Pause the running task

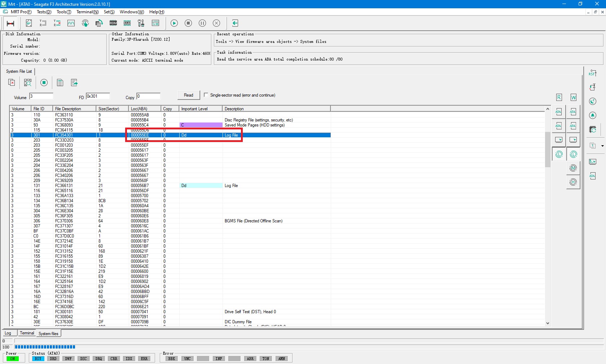(x=202, y=23)
